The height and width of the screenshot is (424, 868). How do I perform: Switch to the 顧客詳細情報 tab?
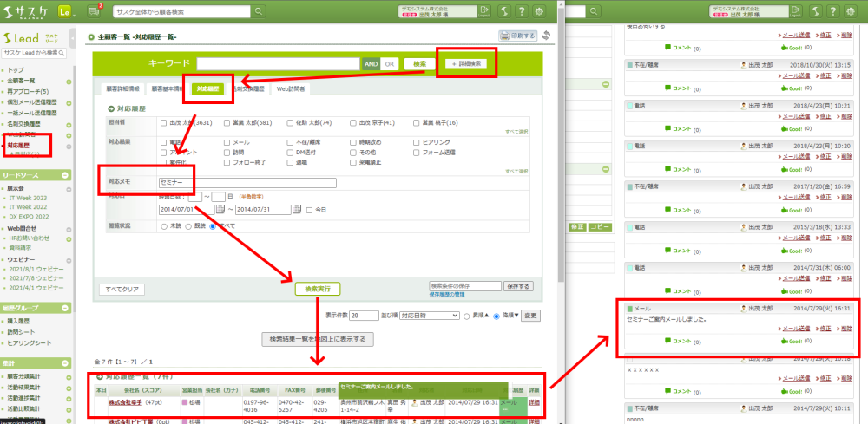[x=123, y=88]
